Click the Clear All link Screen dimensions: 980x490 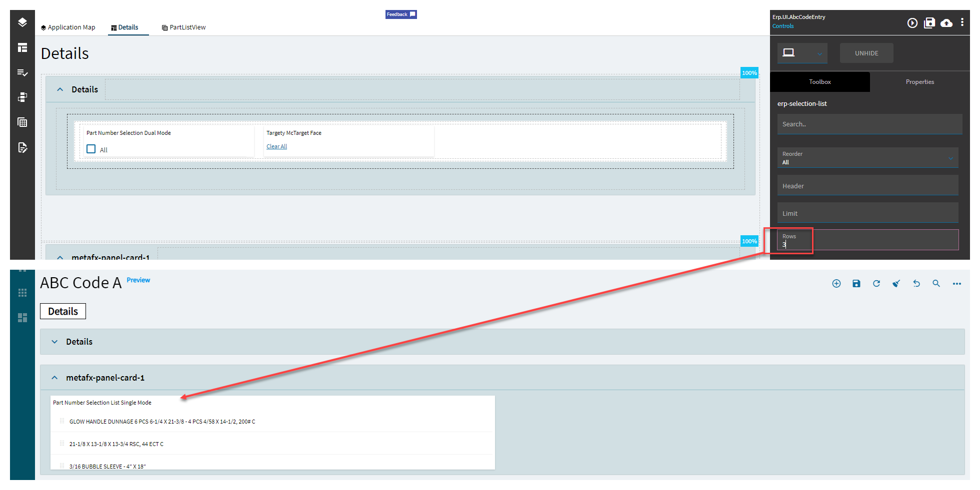(x=276, y=146)
